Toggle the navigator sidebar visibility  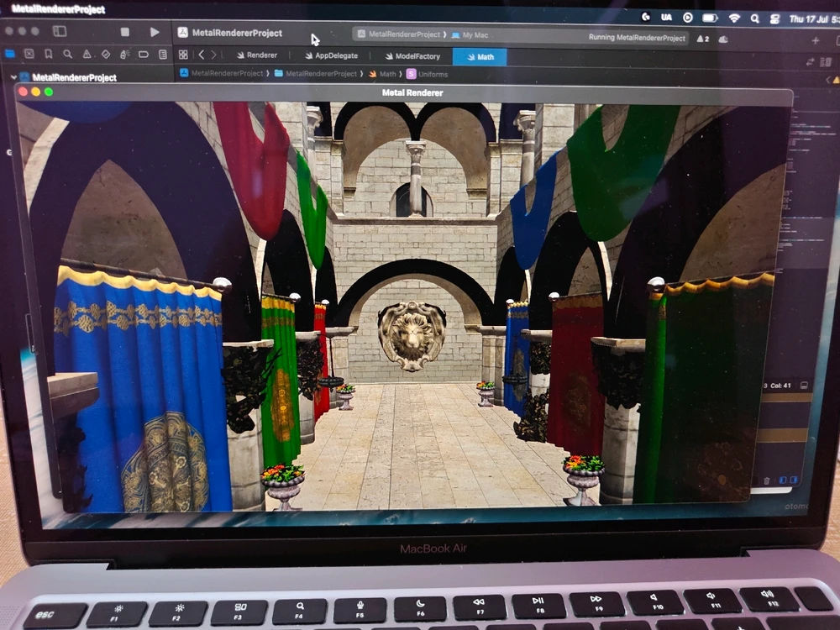(60, 31)
